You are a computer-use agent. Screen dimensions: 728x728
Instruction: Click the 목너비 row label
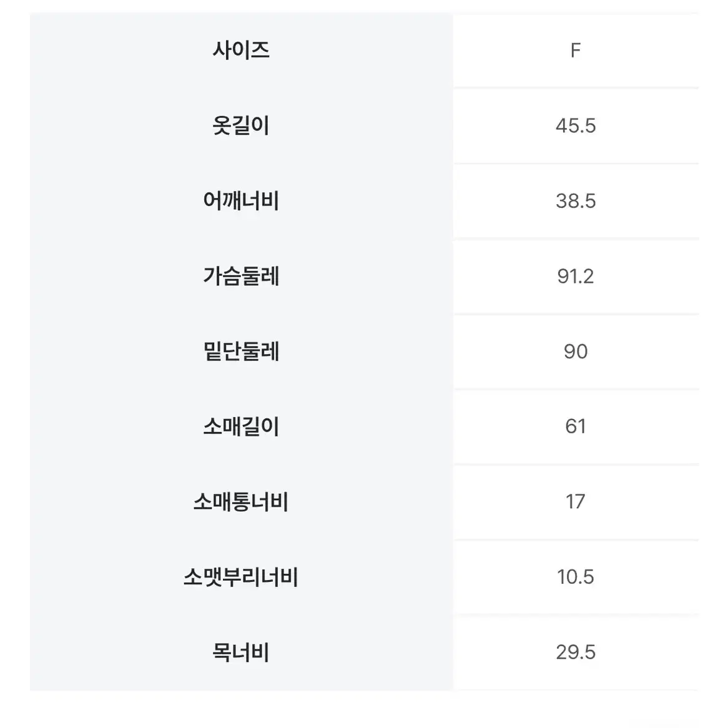pos(241,652)
